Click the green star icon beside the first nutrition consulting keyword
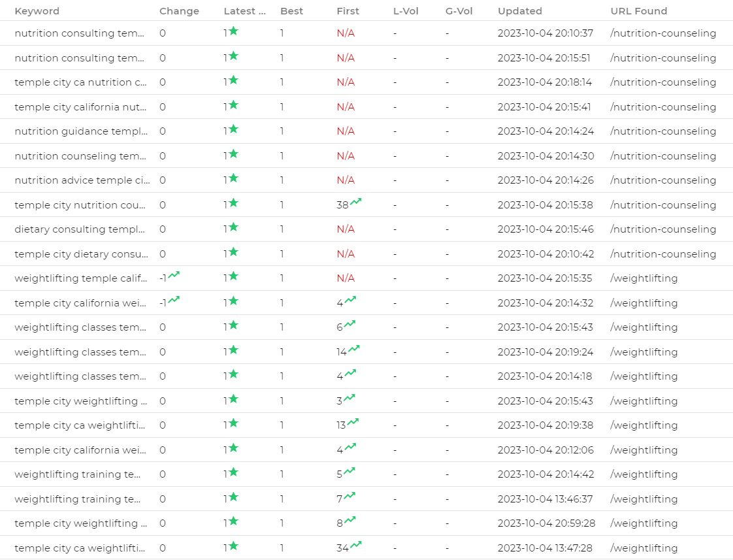Viewport: 733px width, 560px height. click(x=233, y=32)
